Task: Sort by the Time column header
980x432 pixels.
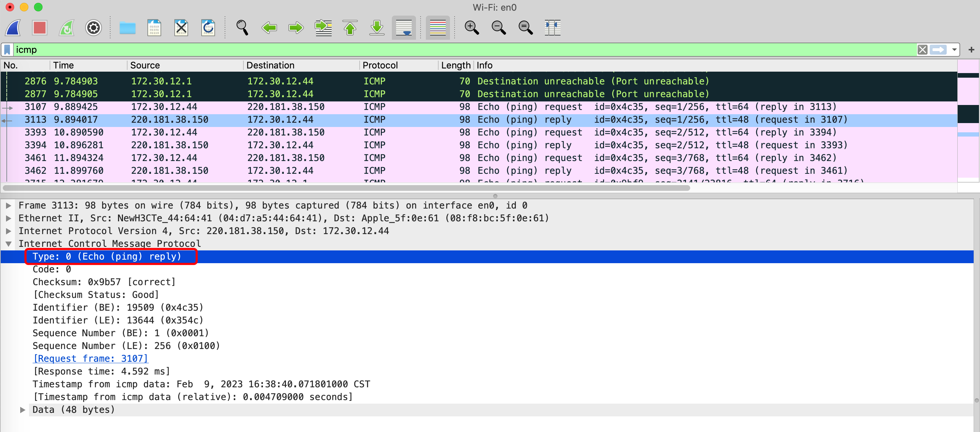Action: (x=88, y=66)
